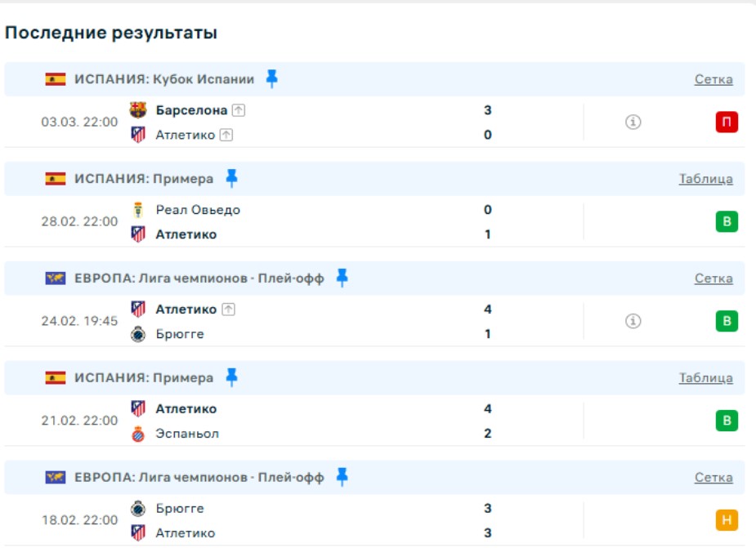This screenshot has height=548, width=756.
Task: Click green В badge for Реал Овьедо match
Action: click(727, 222)
